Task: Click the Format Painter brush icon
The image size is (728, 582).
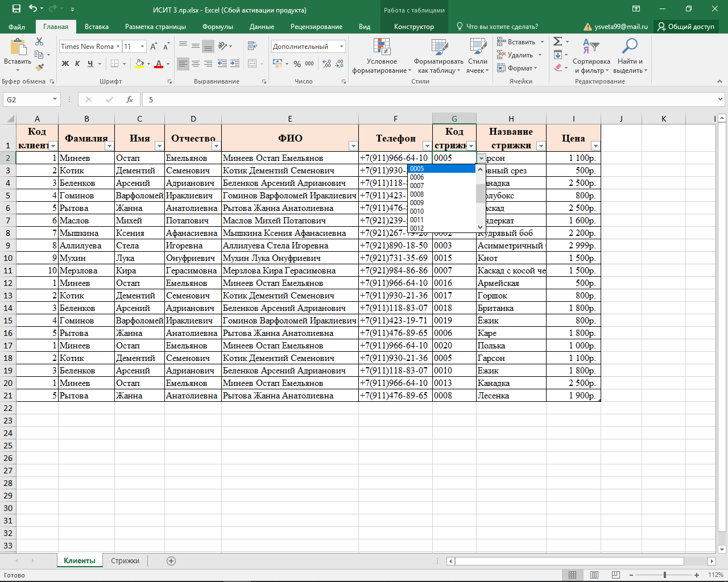Action: pos(39,68)
